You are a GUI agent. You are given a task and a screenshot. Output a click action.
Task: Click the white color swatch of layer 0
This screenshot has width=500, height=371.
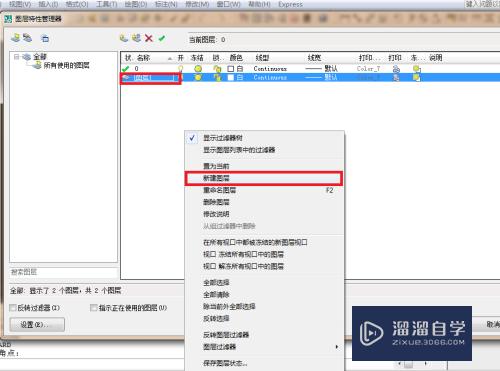click(x=231, y=69)
